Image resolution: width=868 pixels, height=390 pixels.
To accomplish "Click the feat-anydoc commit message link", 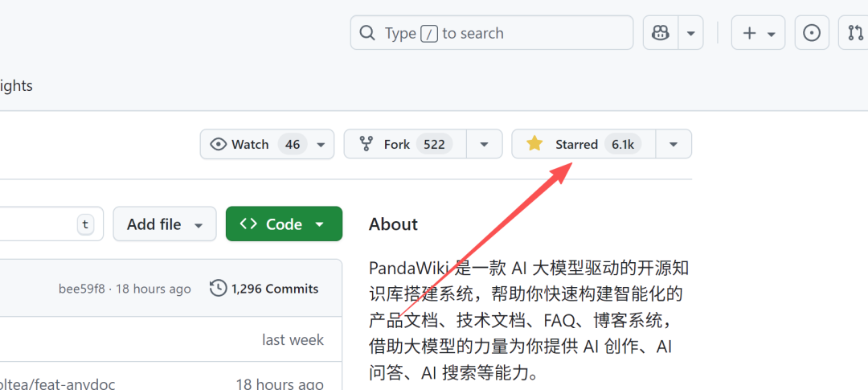I will click(x=57, y=384).
